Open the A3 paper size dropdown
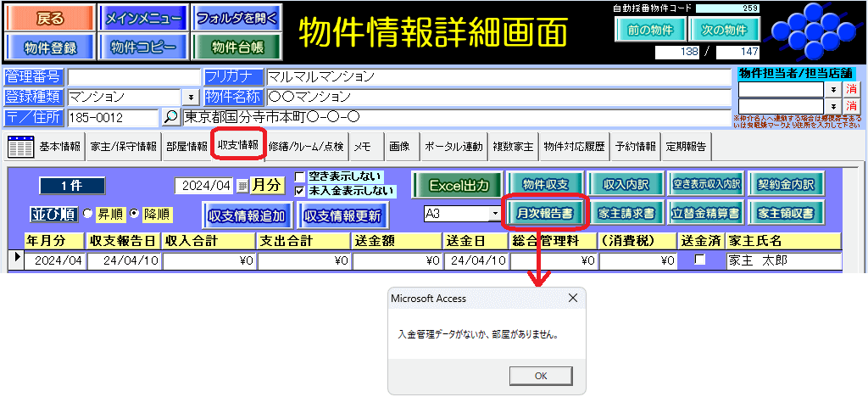Image resolution: width=868 pixels, height=397 pixels. point(494,214)
